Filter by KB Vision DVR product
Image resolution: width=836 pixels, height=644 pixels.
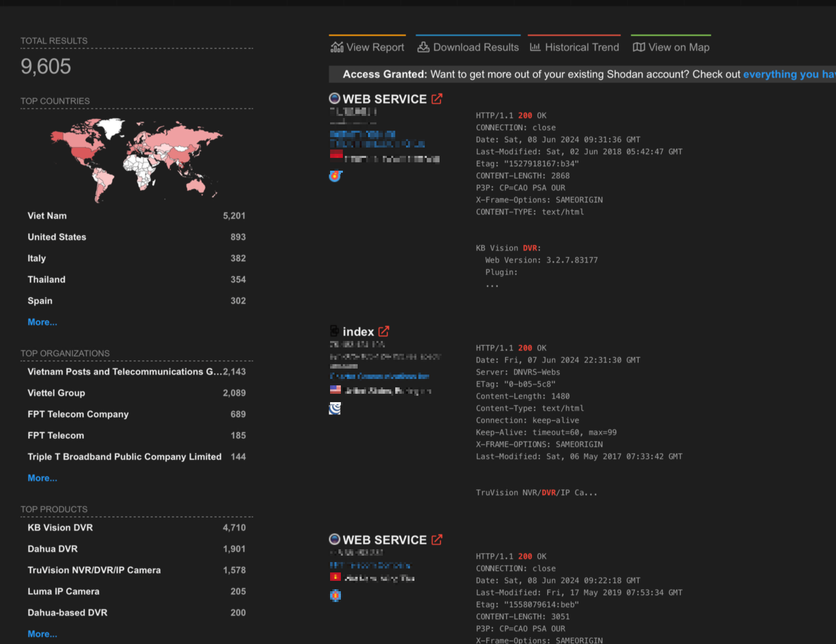pyautogui.click(x=137, y=528)
